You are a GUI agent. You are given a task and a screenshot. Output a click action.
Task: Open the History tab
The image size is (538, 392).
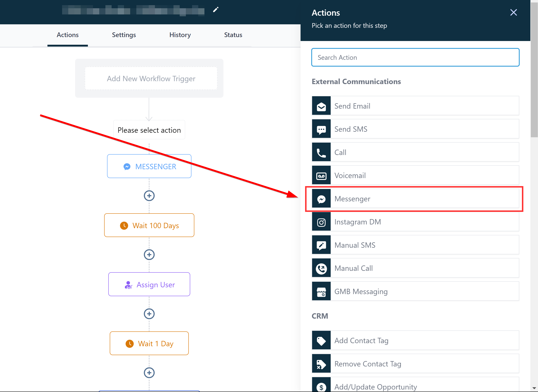(x=180, y=35)
